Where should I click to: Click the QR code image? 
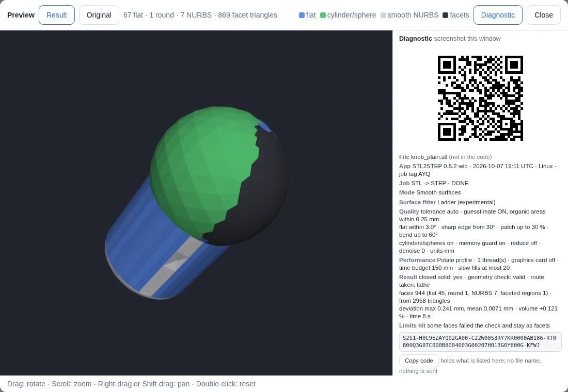coord(480,98)
